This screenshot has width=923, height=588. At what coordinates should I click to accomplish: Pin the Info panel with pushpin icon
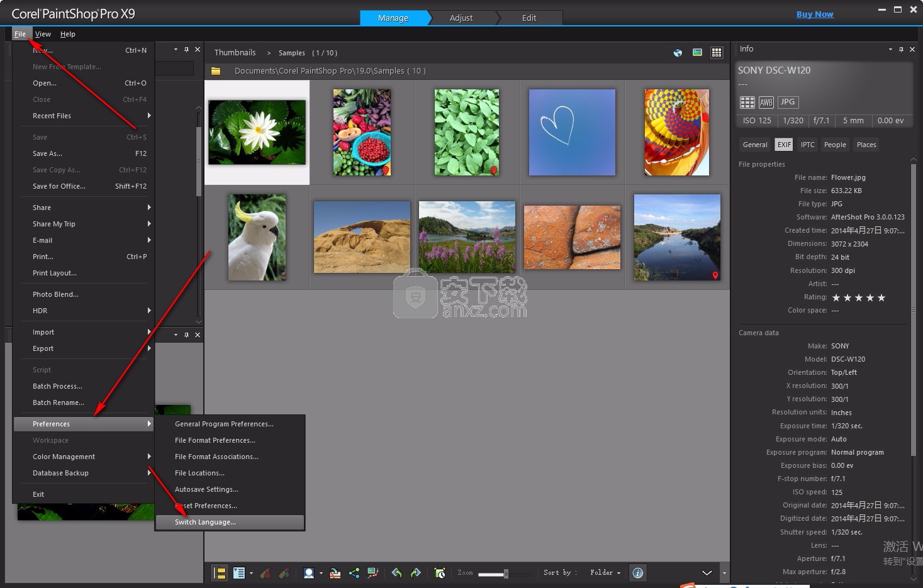click(901, 49)
